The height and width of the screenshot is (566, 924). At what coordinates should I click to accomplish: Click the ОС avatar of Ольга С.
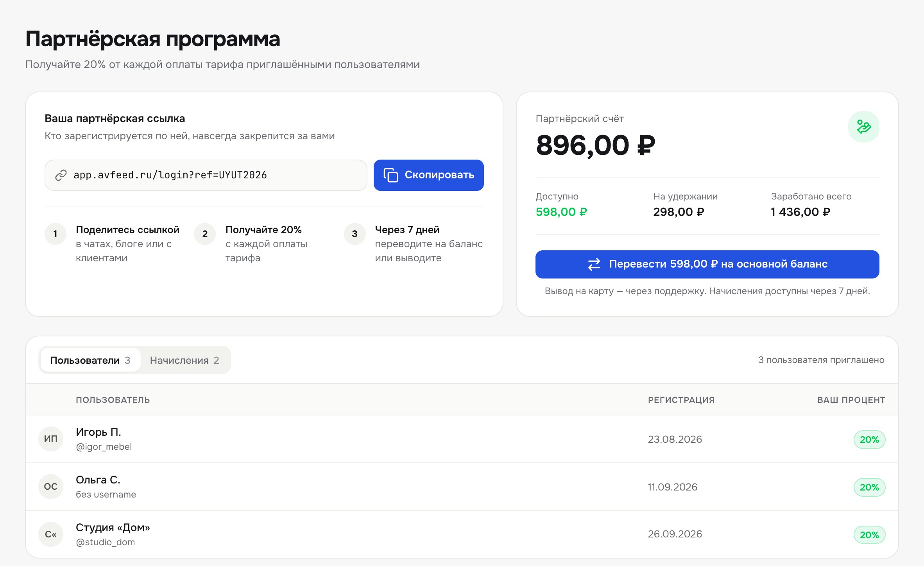pos(51,487)
